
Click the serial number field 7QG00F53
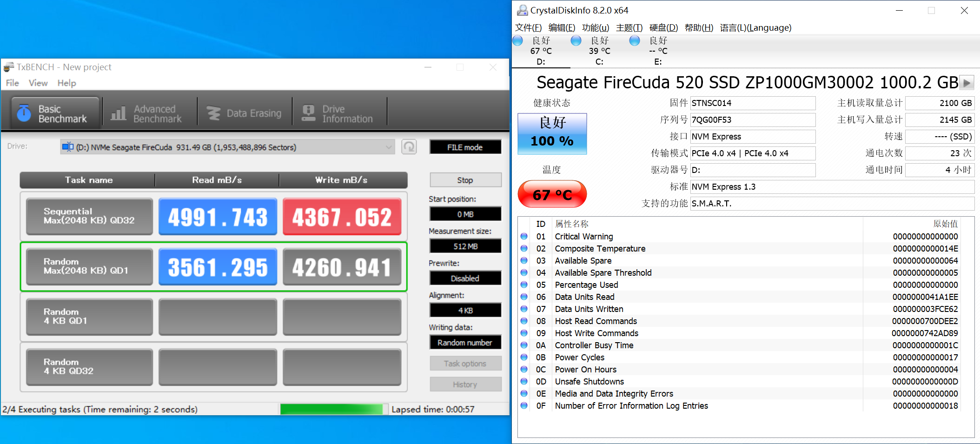753,119
